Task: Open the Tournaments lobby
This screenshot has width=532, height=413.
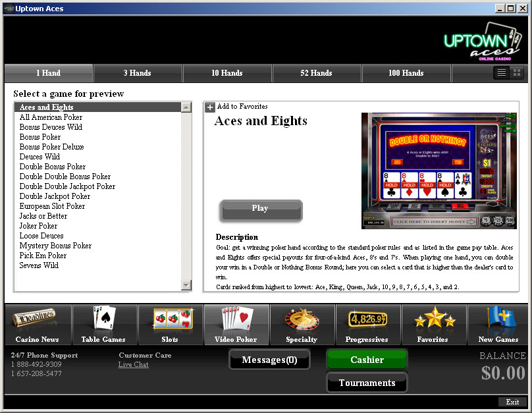Action: 367,383
